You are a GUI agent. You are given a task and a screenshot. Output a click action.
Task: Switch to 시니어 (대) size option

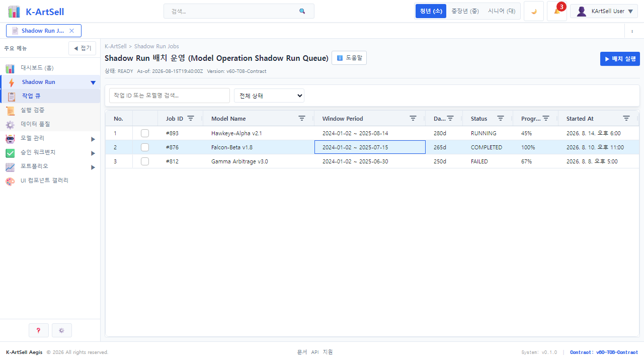502,11
